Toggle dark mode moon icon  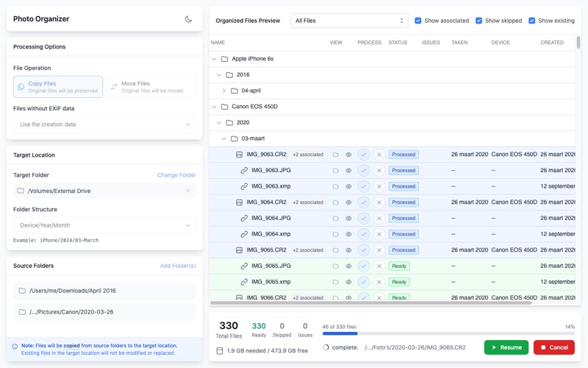[x=189, y=19]
